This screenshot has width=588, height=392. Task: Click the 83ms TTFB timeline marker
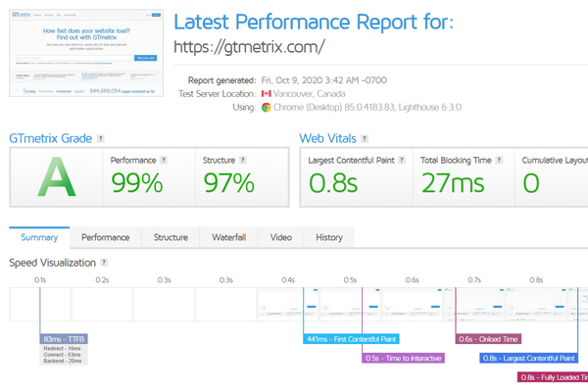pos(65,339)
